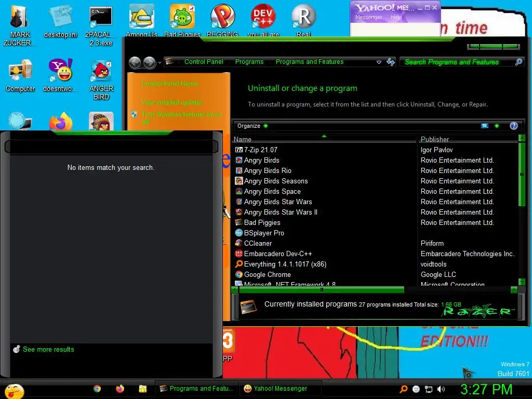Open the Messenger menu in Yahoo Messenger

coord(368,17)
